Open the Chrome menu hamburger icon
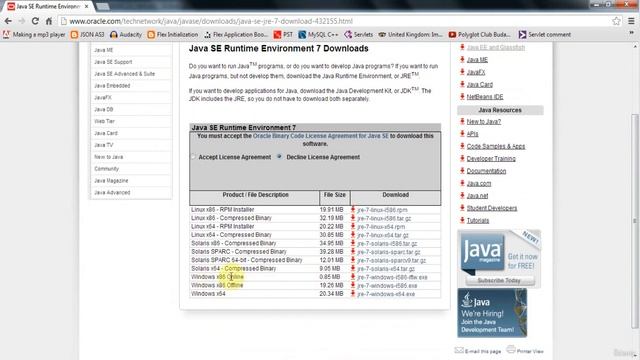This screenshot has height=360, width=640. click(631, 21)
